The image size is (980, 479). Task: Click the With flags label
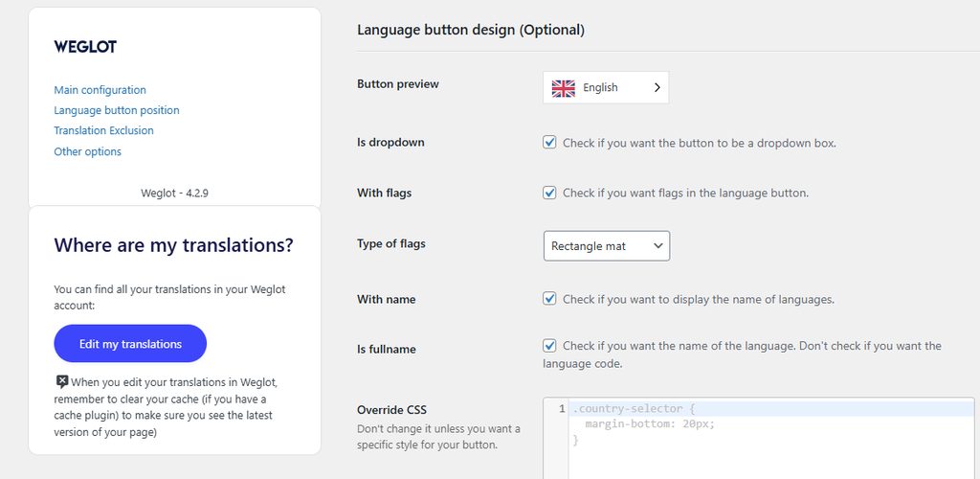pyautogui.click(x=385, y=193)
